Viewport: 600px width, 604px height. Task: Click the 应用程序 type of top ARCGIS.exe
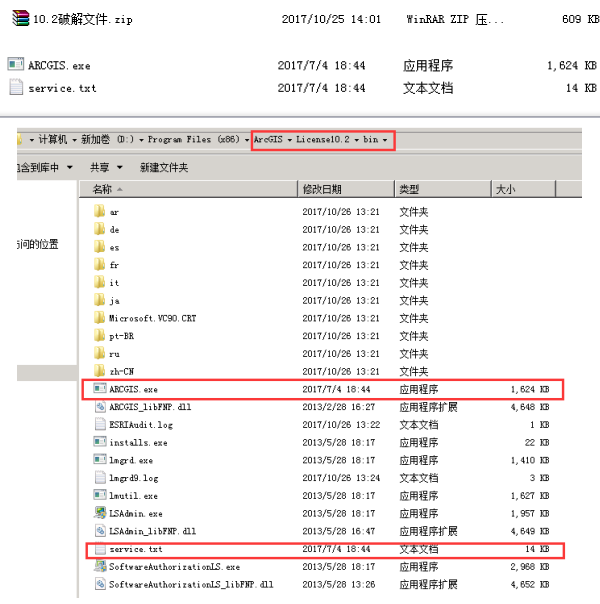click(x=428, y=65)
